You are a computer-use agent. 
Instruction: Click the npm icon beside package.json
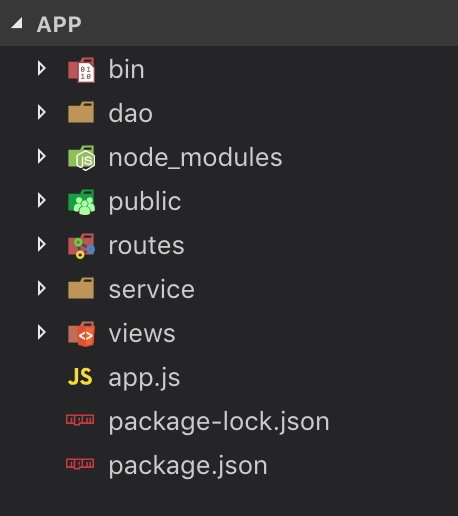[x=80, y=463]
